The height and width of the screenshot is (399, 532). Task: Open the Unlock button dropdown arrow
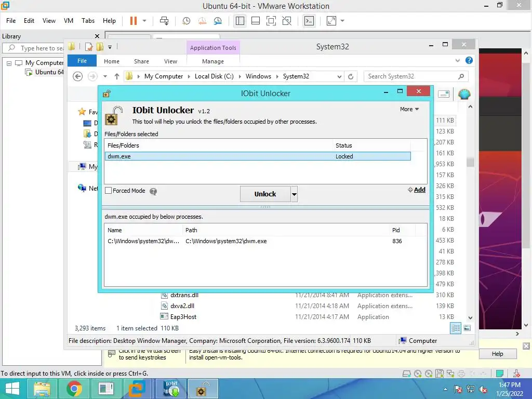294,194
